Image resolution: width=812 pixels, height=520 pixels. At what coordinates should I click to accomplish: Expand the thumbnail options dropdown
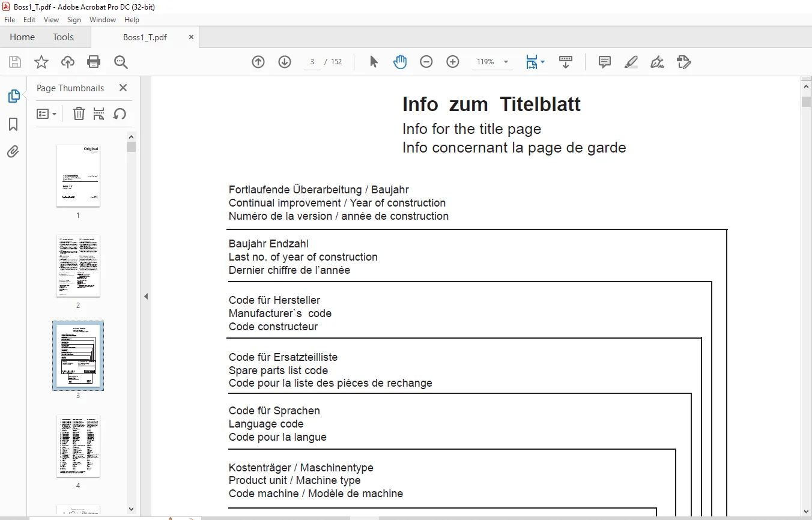(x=47, y=113)
